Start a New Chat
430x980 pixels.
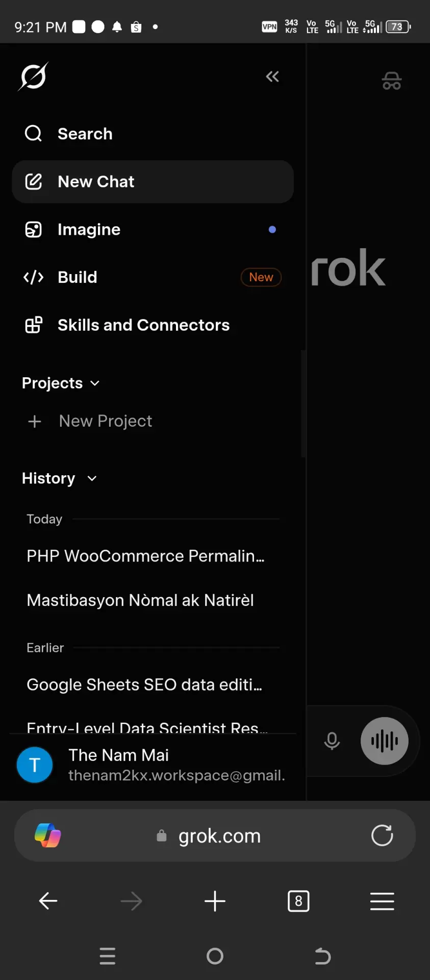[x=153, y=182]
